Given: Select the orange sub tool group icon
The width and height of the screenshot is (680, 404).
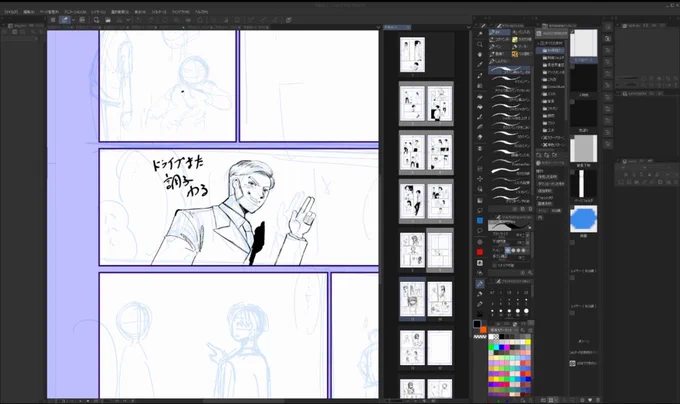Looking at the screenshot, I should 515,54.
